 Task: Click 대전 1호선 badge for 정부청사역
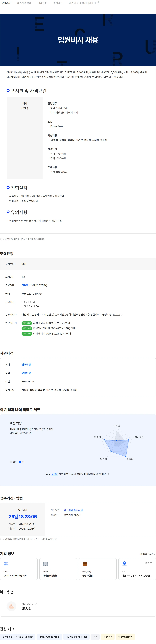[x=27, y=328]
